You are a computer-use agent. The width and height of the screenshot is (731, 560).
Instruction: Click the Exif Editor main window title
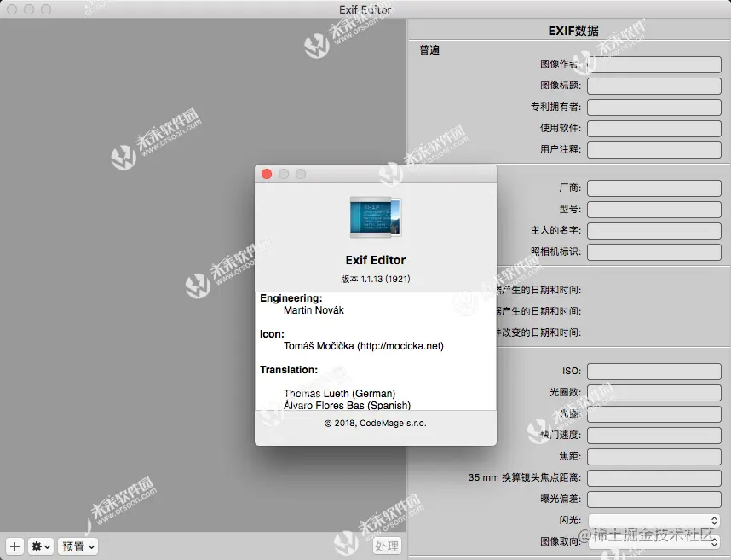[x=365, y=9]
